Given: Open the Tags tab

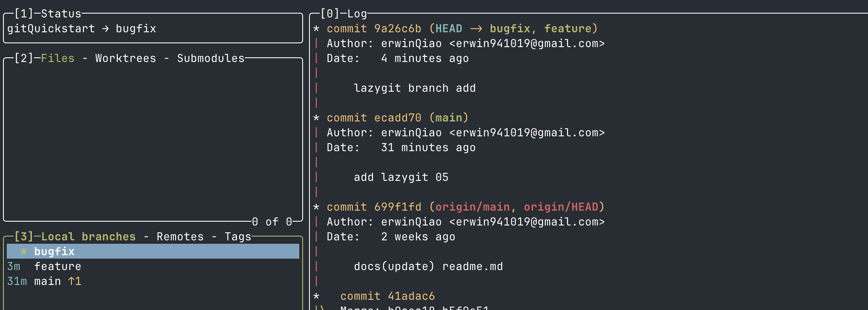Looking at the screenshot, I should click(x=238, y=237).
